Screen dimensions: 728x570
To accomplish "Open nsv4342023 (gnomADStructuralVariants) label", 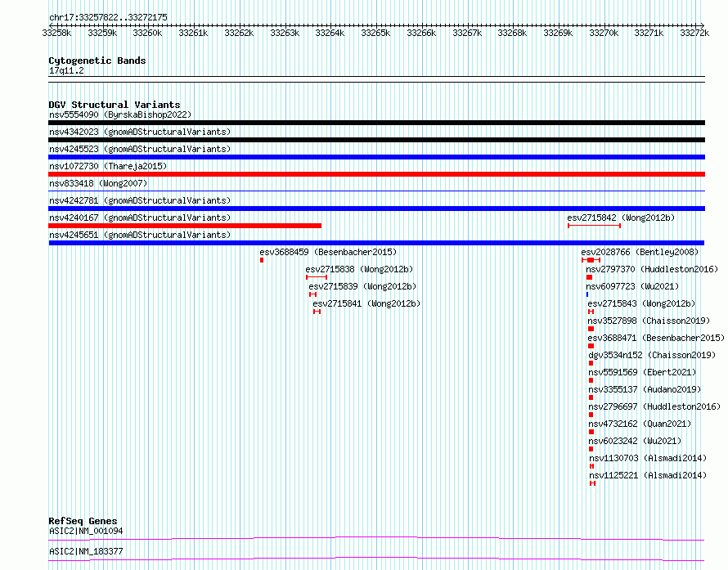I will [140, 132].
